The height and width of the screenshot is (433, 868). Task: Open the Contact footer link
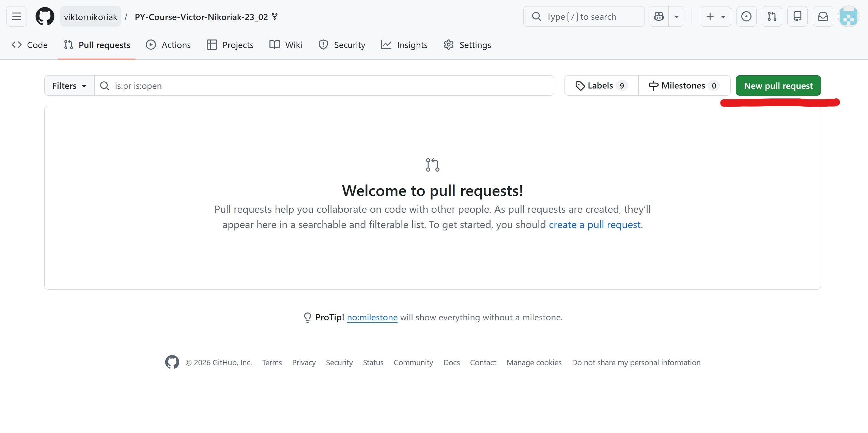click(483, 363)
